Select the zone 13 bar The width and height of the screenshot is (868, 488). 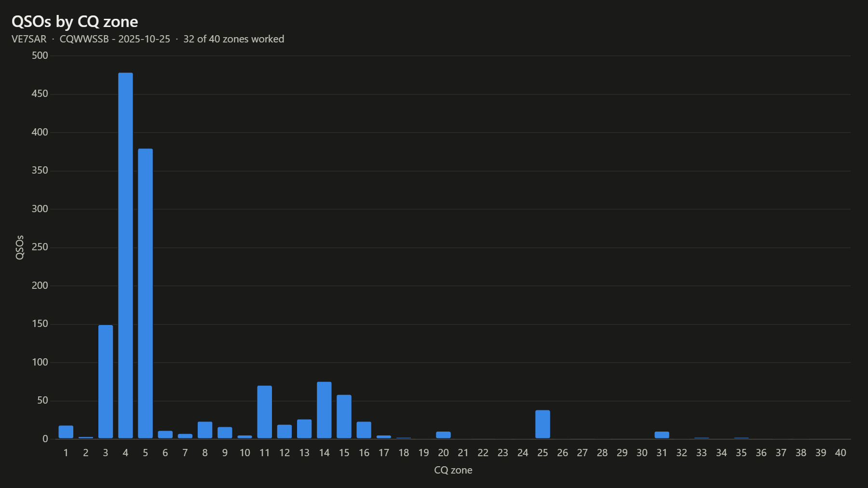304,429
